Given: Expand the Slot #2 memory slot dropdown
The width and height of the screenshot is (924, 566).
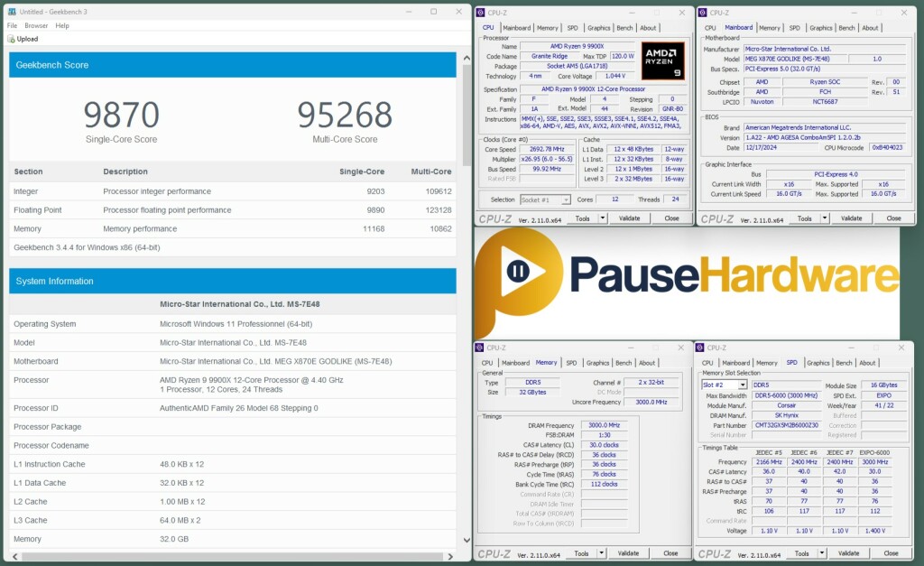Looking at the screenshot, I should coord(743,385).
